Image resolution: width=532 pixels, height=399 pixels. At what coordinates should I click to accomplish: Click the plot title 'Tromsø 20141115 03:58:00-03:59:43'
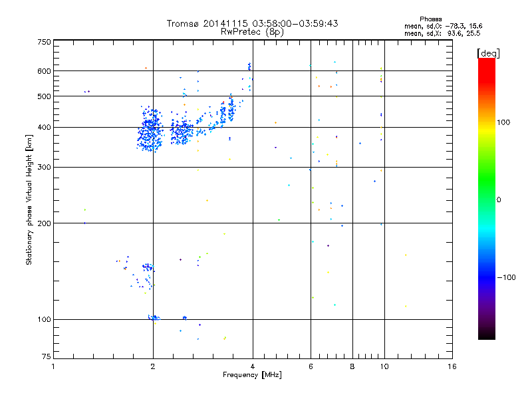(252, 23)
